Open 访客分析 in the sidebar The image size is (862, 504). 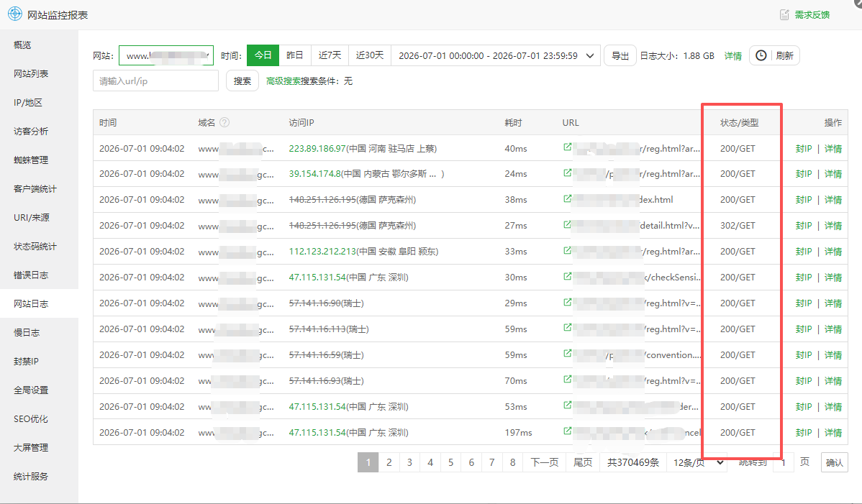[39, 132]
